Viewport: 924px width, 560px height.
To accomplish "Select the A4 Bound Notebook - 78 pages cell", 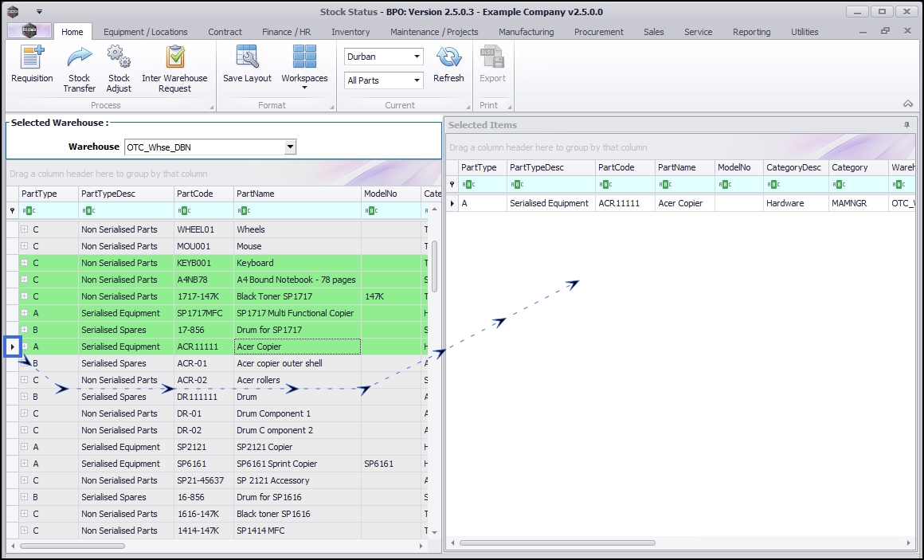I will tap(297, 280).
